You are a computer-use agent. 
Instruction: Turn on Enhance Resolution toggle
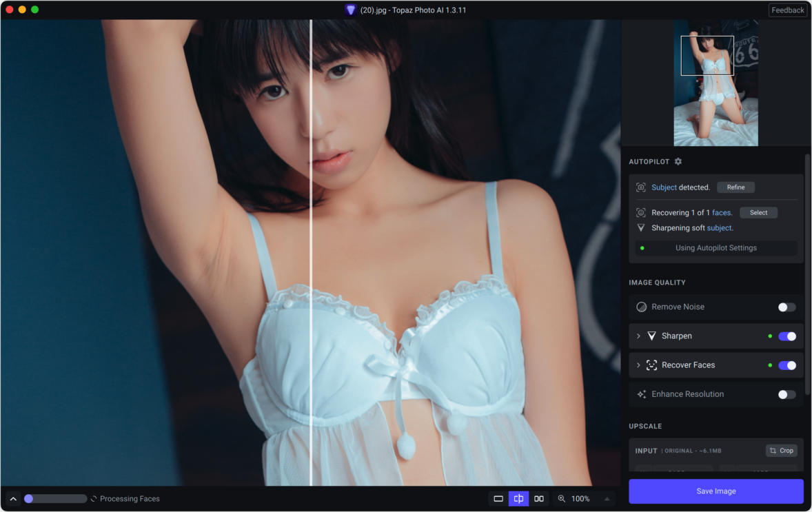786,394
